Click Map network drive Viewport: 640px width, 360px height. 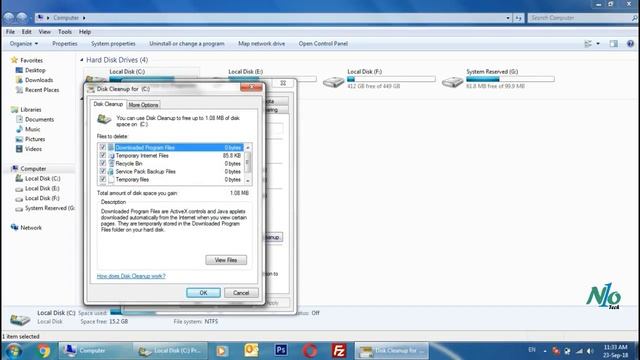pyautogui.click(x=261, y=44)
